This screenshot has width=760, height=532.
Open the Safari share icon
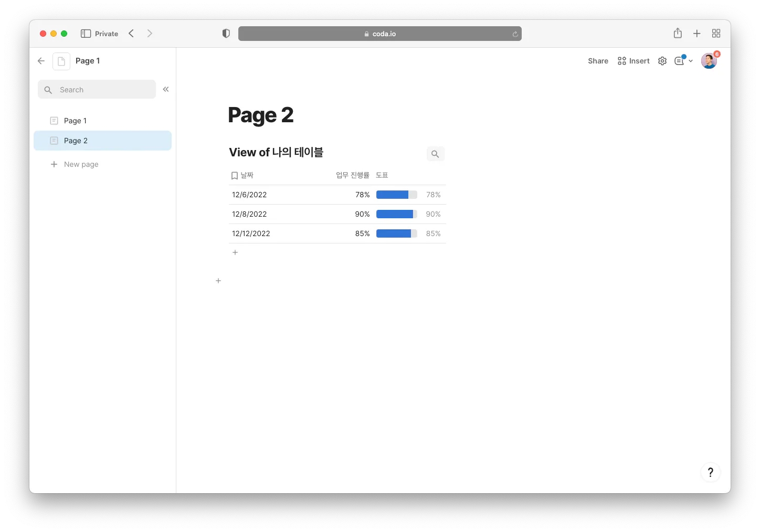tap(678, 33)
